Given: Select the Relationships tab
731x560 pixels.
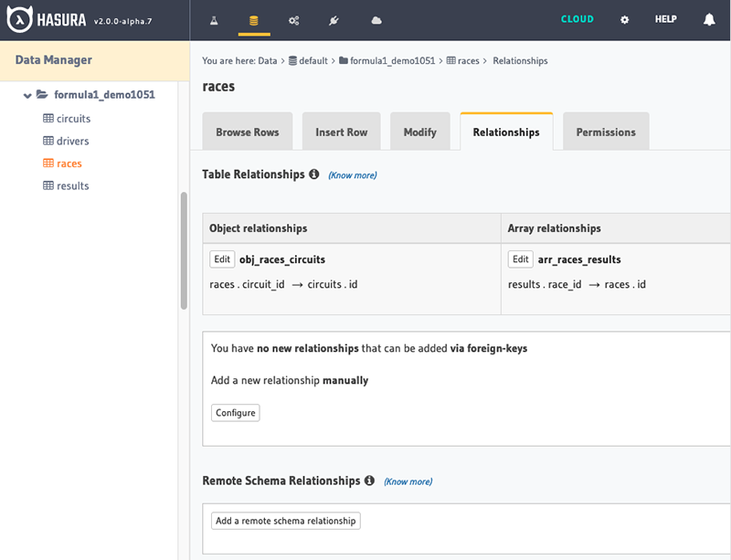Looking at the screenshot, I should (x=506, y=132).
